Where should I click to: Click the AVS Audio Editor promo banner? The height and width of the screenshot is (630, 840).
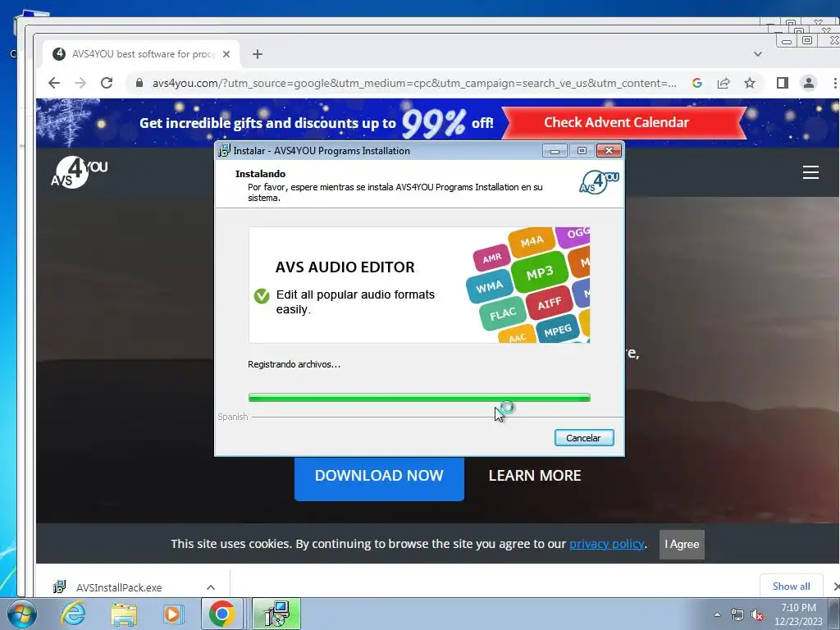click(x=419, y=285)
